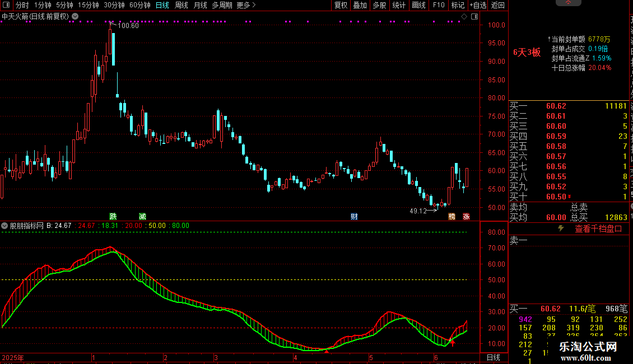This screenshot has width=633, height=364.
Task: Open F10 company information
Action: [439, 5]
